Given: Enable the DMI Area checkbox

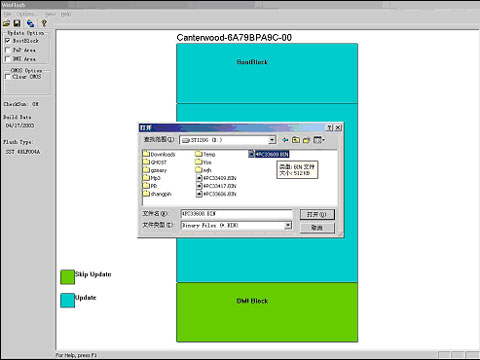Looking at the screenshot, I should pos(8,59).
